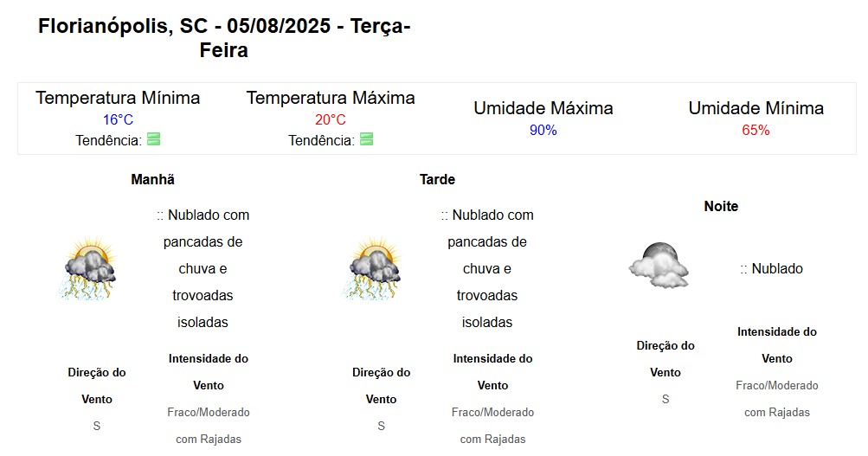Select the Florianópolis date heading
The width and height of the screenshot is (868, 456).
[224, 37]
